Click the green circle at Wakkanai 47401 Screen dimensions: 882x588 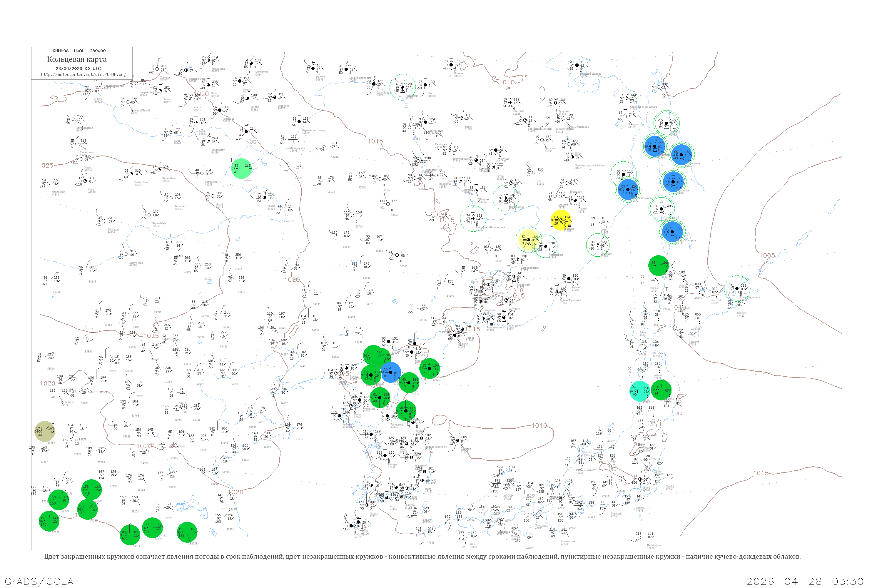coord(659,265)
